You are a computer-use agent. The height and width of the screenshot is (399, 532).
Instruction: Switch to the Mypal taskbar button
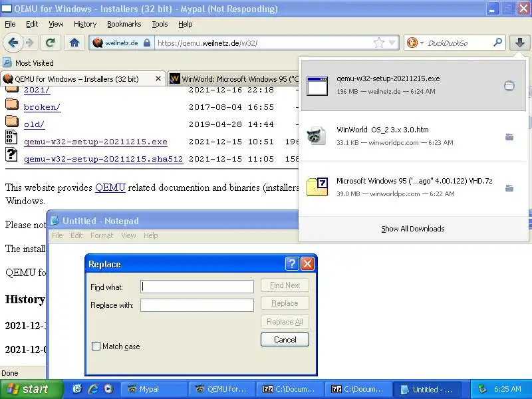(153, 389)
